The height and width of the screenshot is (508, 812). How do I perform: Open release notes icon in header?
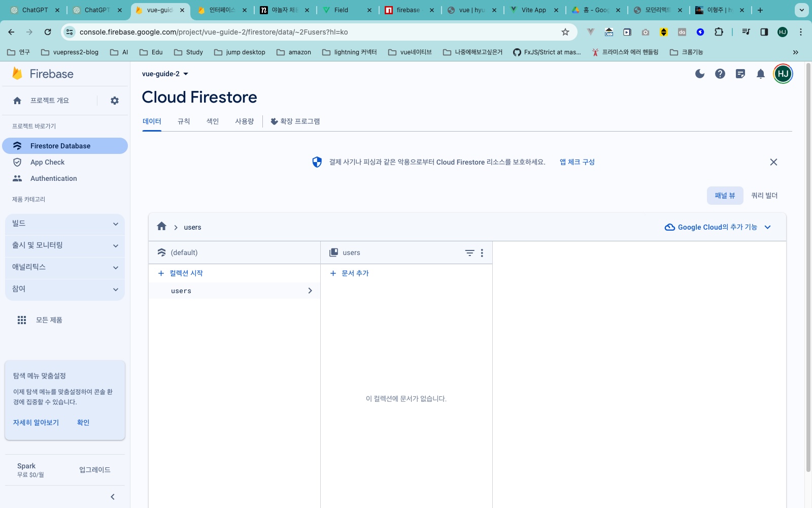tap(740, 74)
